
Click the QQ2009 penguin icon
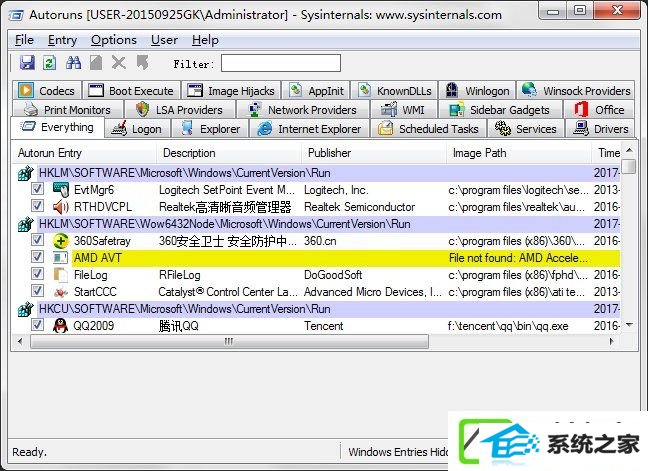61,326
